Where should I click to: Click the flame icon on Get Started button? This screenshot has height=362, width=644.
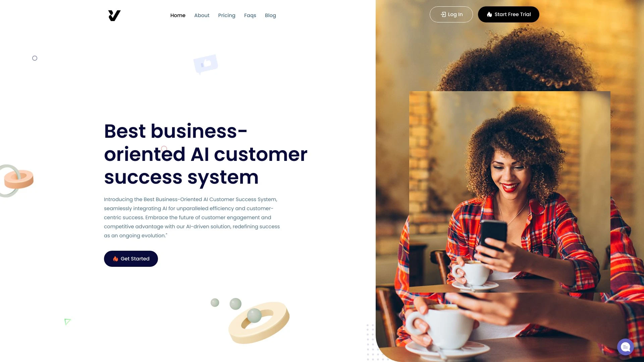point(115,258)
